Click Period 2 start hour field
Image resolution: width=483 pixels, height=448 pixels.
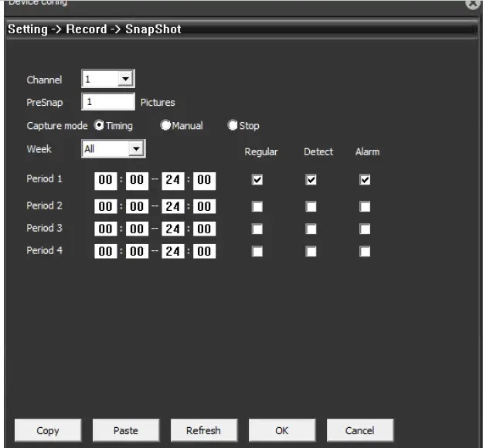pos(106,206)
